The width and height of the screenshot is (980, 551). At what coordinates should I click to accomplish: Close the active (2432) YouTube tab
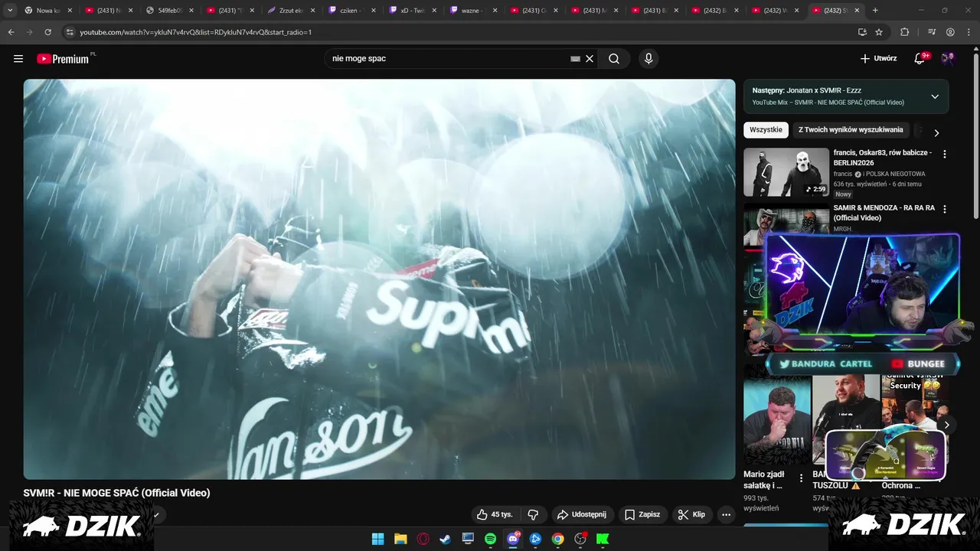pos(857,11)
